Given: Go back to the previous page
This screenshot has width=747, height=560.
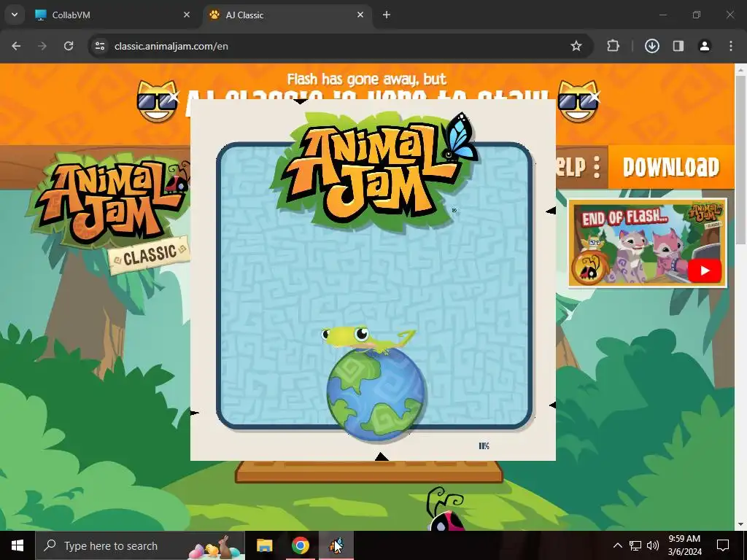Looking at the screenshot, I should click(16, 46).
